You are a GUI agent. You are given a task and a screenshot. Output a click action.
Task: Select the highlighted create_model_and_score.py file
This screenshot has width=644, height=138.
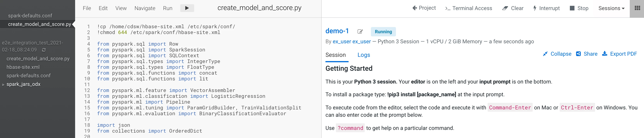[39, 24]
